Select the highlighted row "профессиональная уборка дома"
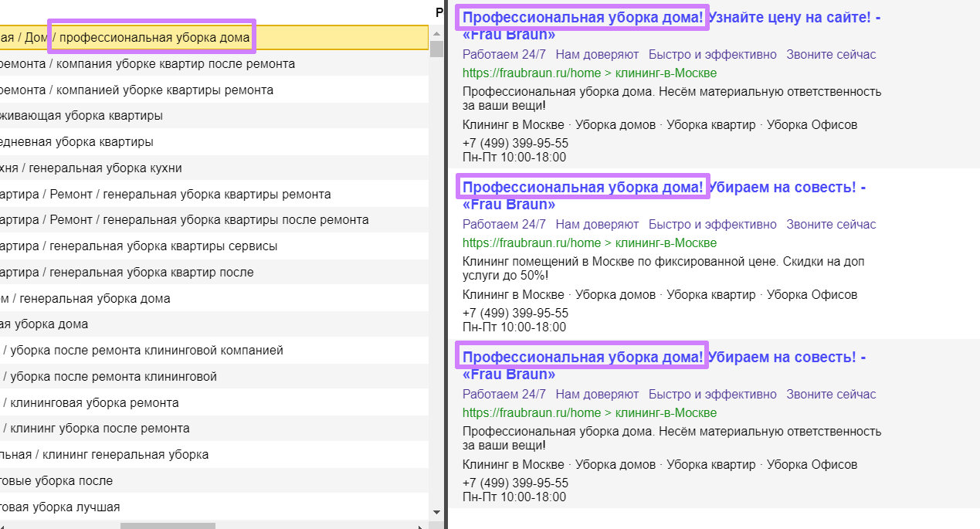This screenshot has height=529, width=980. [x=214, y=37]
